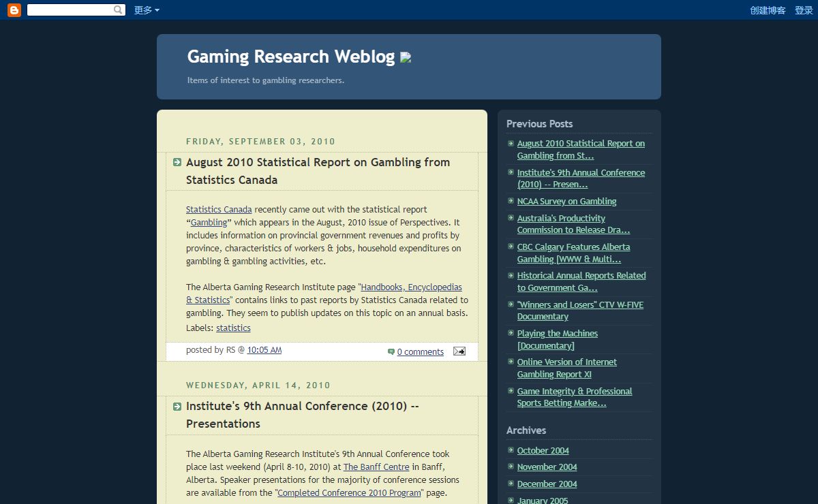Click the Archives heading
Screen dimensions: 818x504
526,430
